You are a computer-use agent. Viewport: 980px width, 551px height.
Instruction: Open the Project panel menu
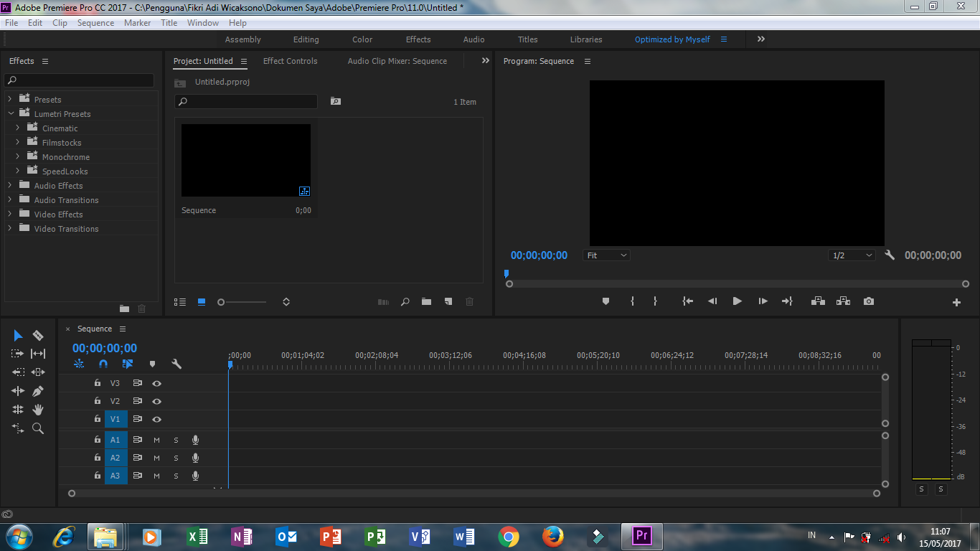tap(244, 61)
